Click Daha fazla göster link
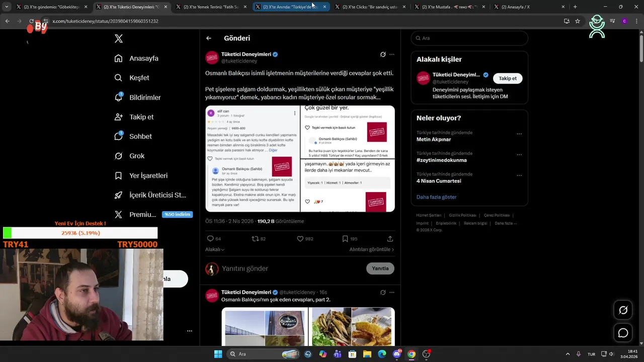The height and width of the screenshot is (362, 644). pos(436,197)
